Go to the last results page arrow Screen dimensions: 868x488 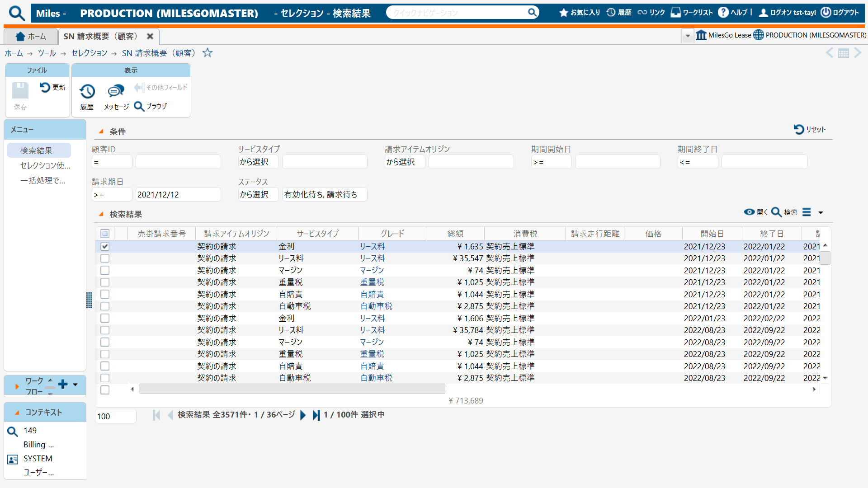pyautogui.click(x=316, y=415)
